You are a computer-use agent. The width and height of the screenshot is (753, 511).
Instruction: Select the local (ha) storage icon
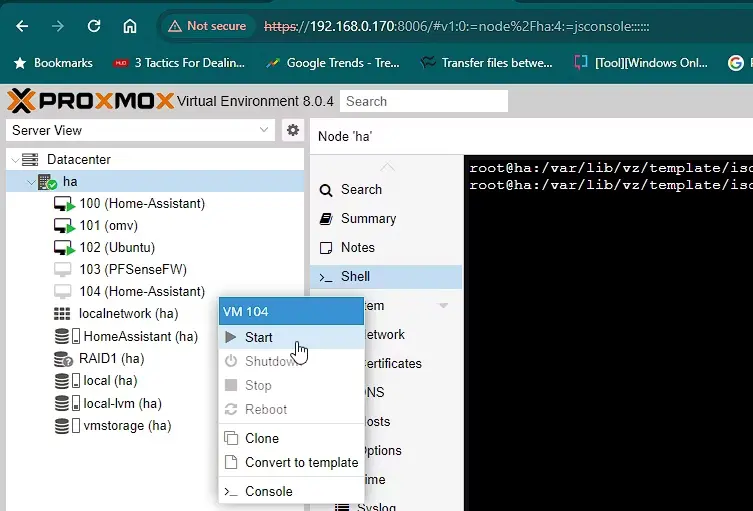click(x=67, y=380)
